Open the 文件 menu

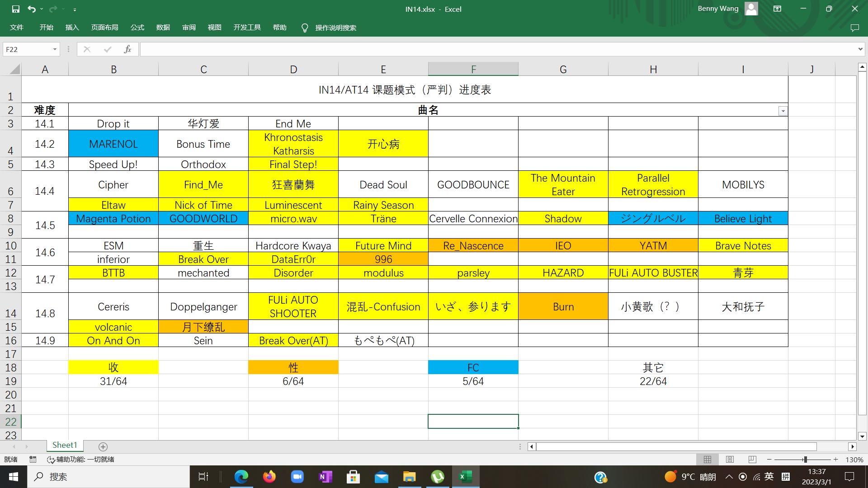17,28
